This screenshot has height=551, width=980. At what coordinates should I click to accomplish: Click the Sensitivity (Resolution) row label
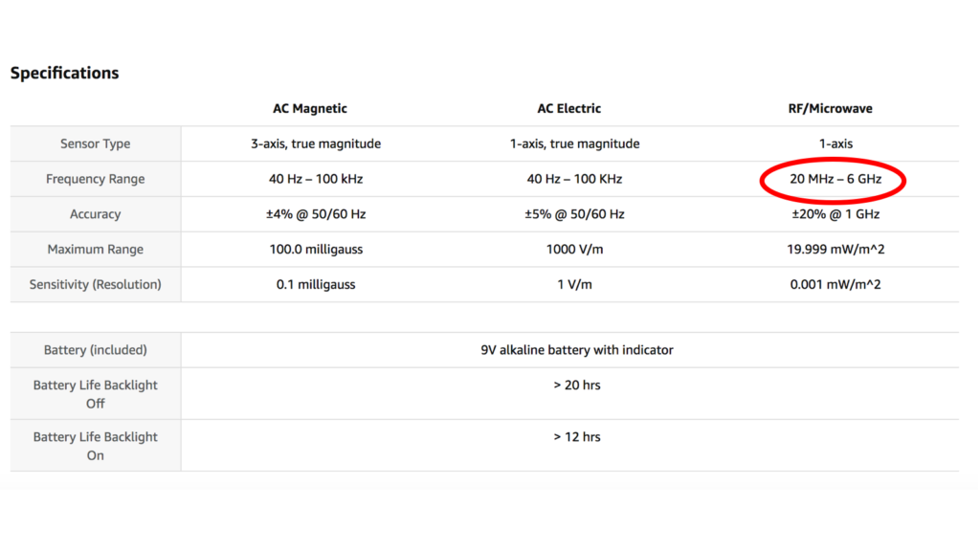click(x=95, y=284)
